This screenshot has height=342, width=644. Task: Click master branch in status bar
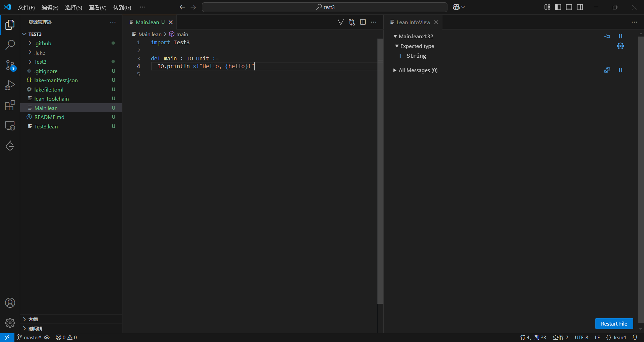click(30, 337)
